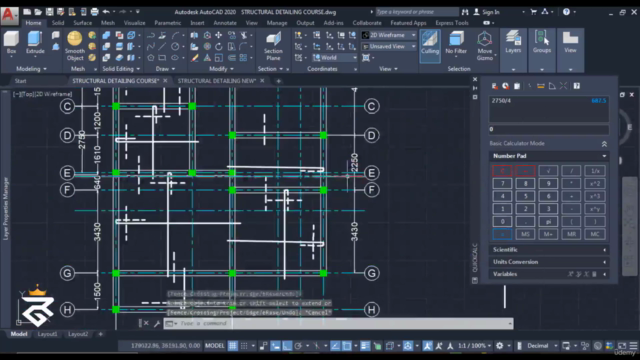The width and height of the screenshot is (640, 360).
Task: Toggle the Culling selection button
Action: (x=430, y=45)
